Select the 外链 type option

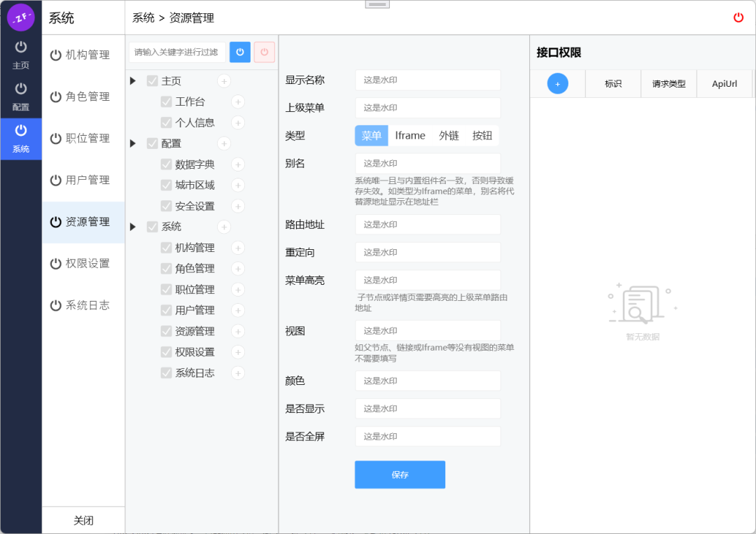click(x=449, y=136)
